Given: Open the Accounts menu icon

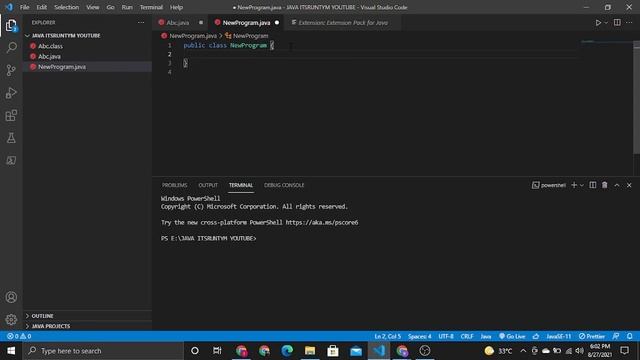Looking at the screenshot, I should click(x=11, y=297).
